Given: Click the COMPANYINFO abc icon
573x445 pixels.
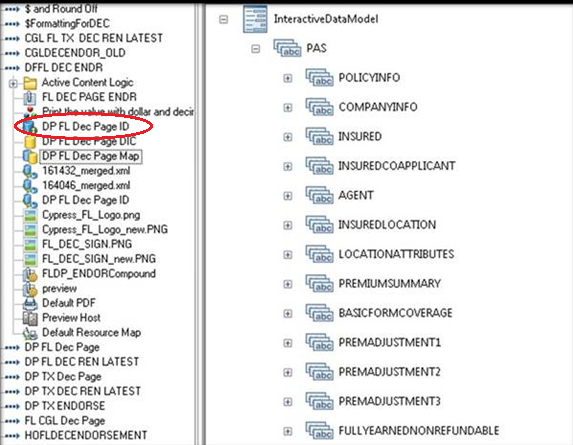Looking at the screenshot, I should (x=319, y=107).
